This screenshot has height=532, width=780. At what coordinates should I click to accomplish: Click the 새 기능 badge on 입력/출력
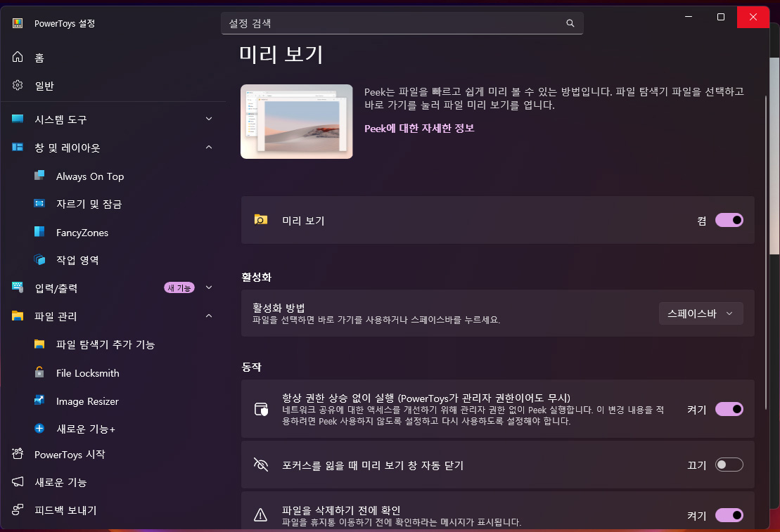(x=179, y=288)
